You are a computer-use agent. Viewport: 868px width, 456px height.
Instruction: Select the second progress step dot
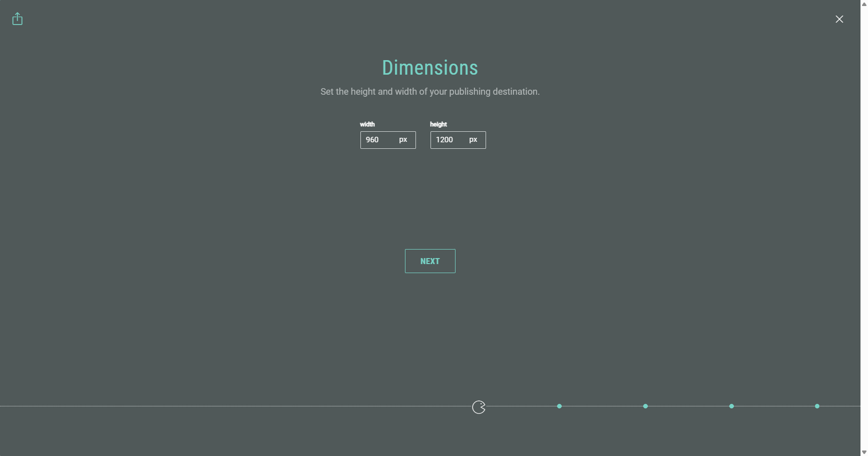coord(646,406)
